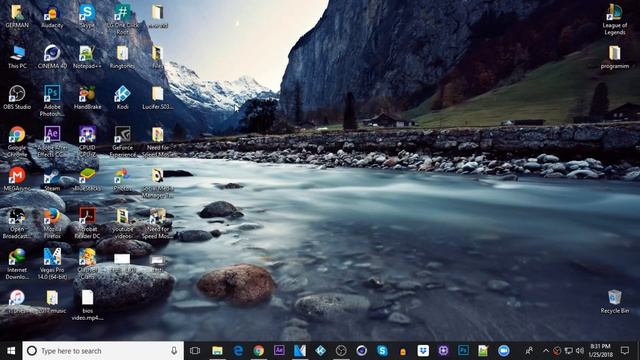
Task: Open Kodi desktop shortcut
Action: point(122,98)
